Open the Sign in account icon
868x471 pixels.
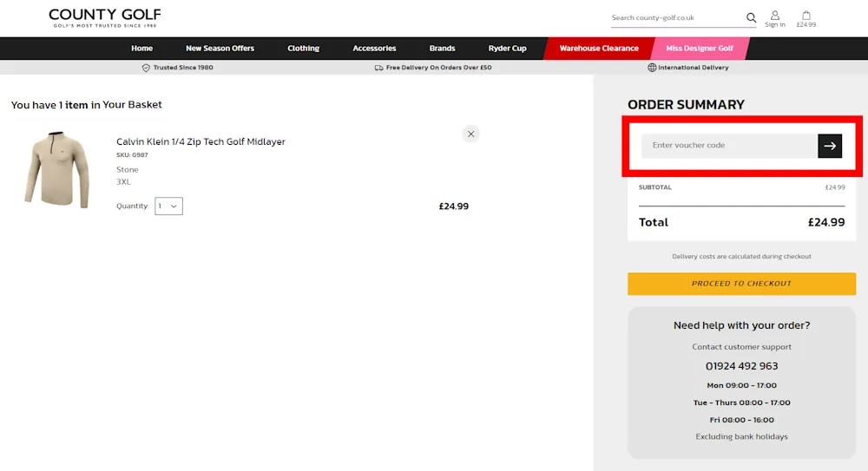[775, 19]
